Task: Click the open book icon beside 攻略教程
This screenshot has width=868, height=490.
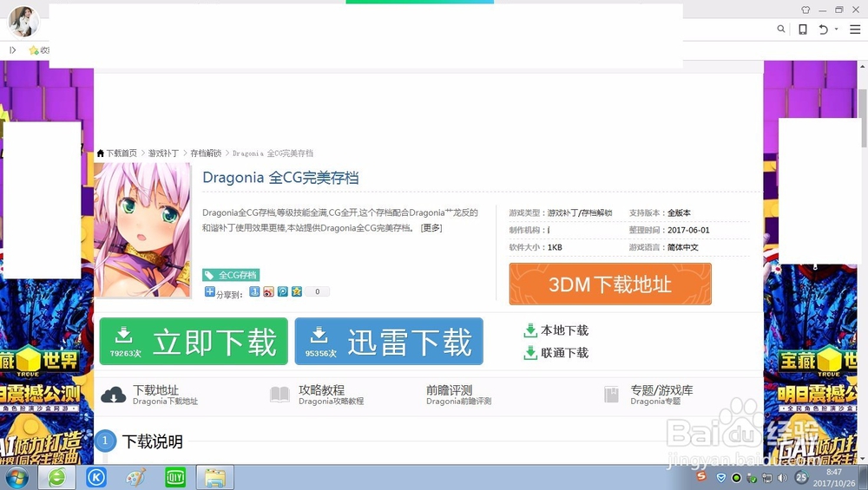Action: point(279,395)
